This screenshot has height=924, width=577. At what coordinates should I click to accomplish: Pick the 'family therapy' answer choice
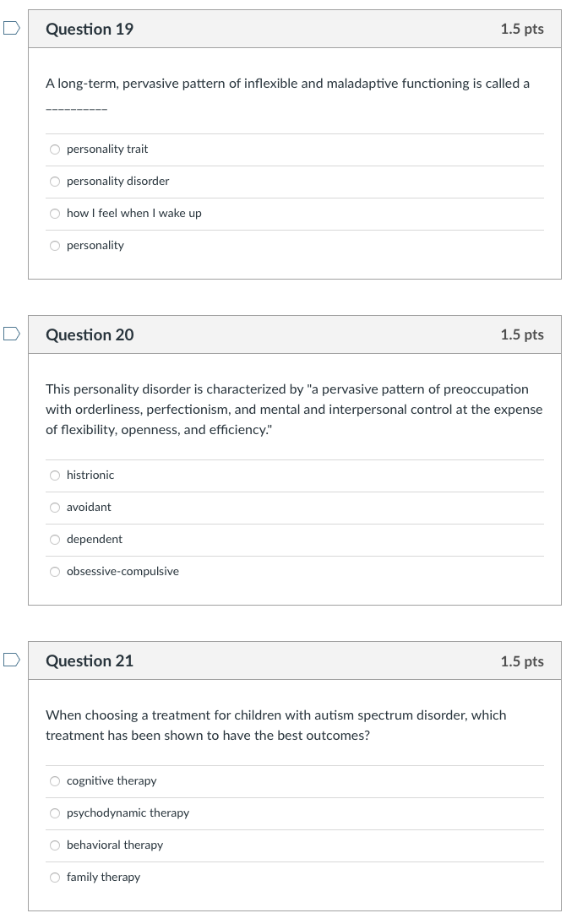click(x=54, y=877)
